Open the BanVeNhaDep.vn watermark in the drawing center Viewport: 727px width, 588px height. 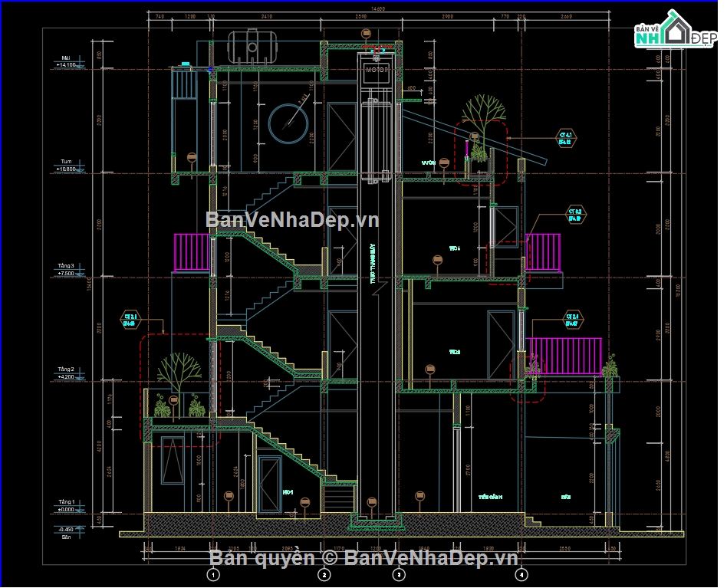(x=292, y=220)
